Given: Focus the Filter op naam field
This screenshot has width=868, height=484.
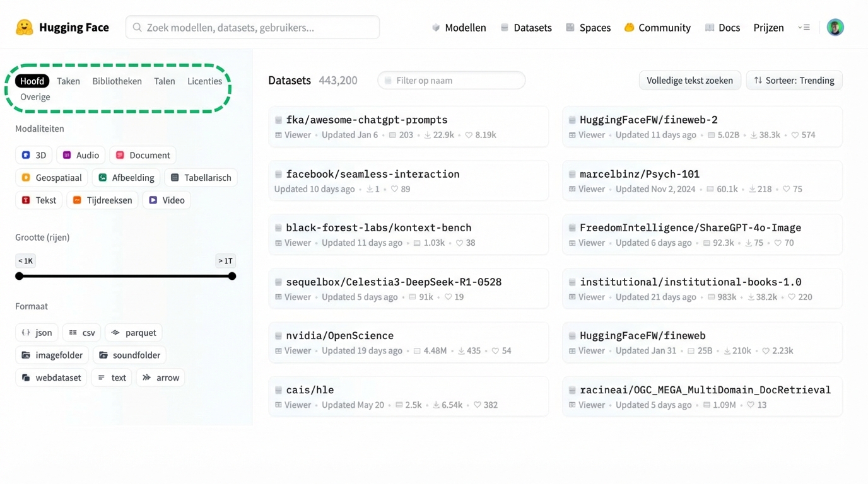Looking at the screenshot, I should tap(451, 81).
